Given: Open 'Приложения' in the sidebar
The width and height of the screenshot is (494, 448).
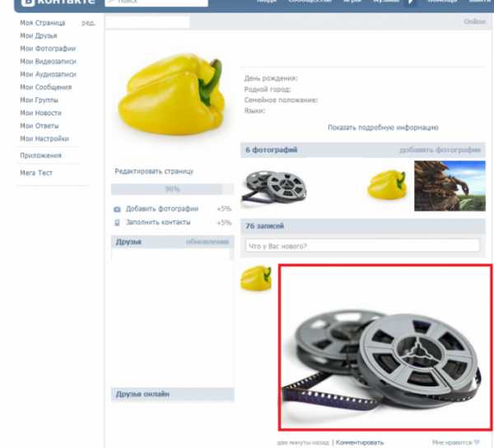Looking at the screenshot, I should point(40,156).
